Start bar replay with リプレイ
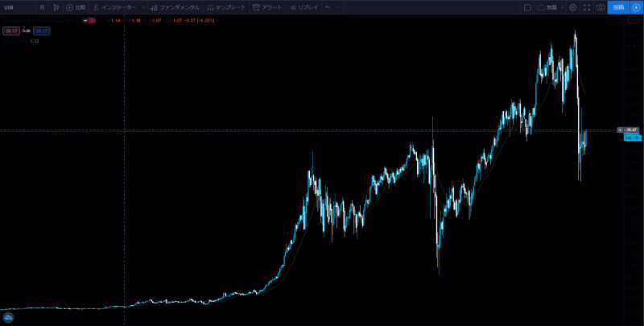Image resolution: width=644 pixels, height=326 pixels. [303, 7]
